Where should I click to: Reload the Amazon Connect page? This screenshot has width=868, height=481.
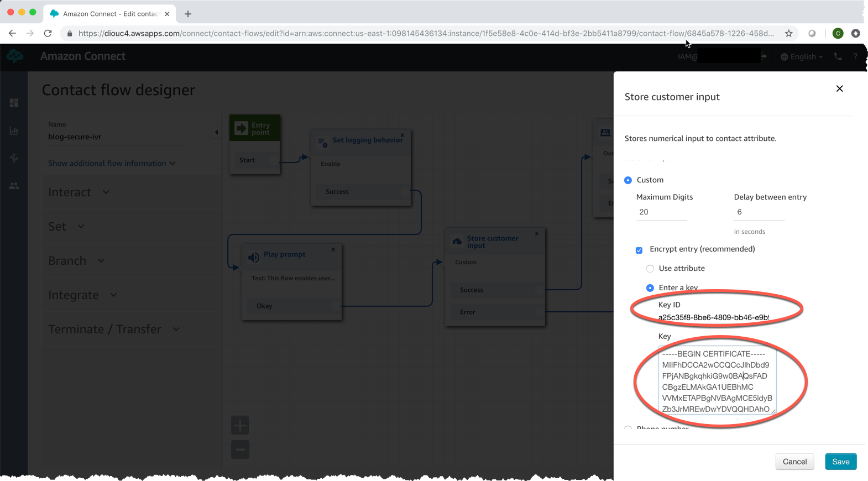click(48, 33)
